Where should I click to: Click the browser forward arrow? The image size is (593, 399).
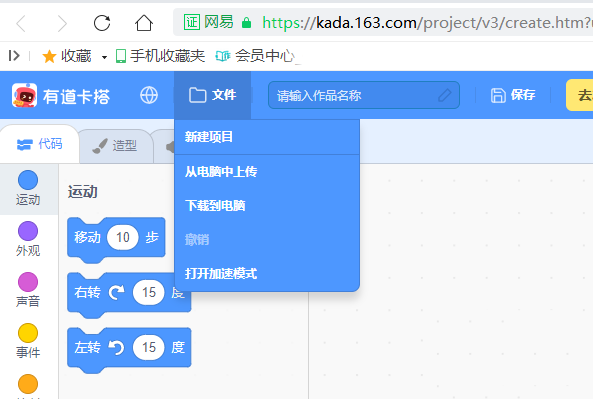point(62,24)
